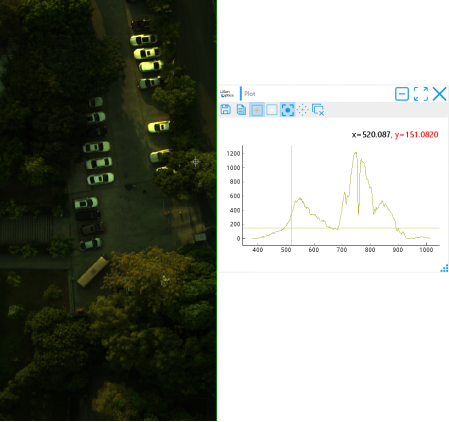Screen dimensions: 449x422
Task: Click the yellow bus in the hyperspectral image
Action: coord(93,271)
